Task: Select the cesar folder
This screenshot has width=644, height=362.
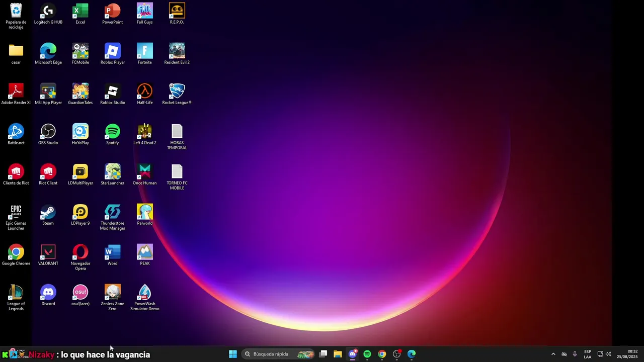Action: [x=16, y=54]
